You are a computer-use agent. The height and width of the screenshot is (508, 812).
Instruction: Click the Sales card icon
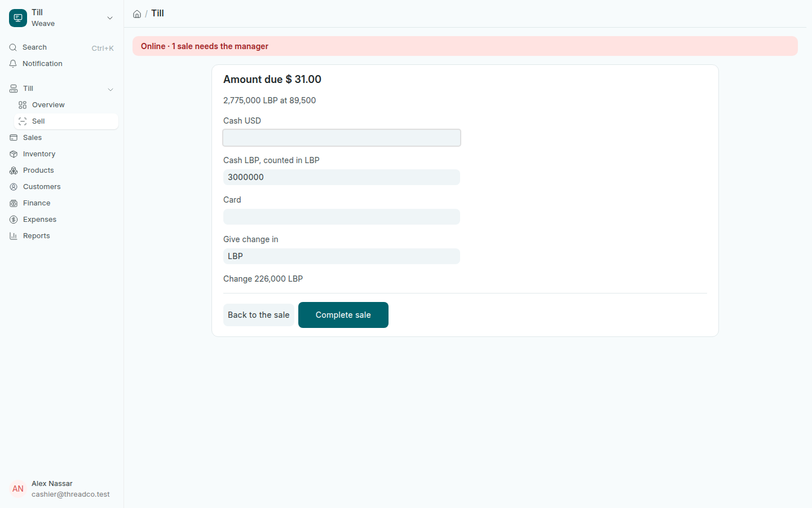click(14, 138)
